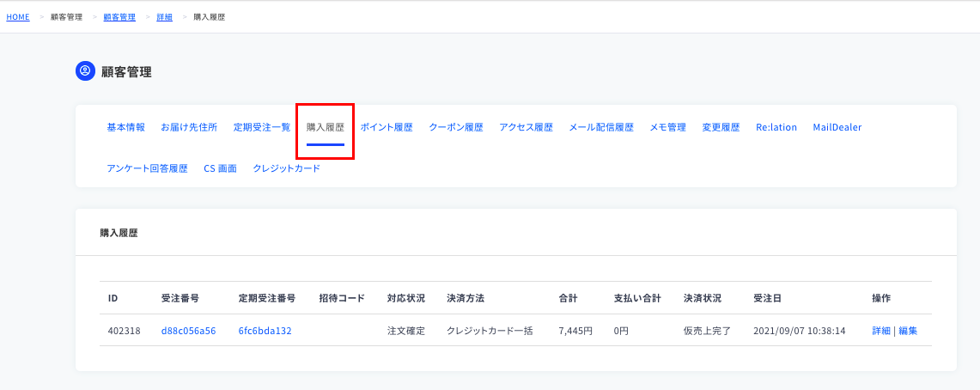The width and height of the screenshot is (980, 390).
Task: Click the 操作 column header
Action: 881,298
